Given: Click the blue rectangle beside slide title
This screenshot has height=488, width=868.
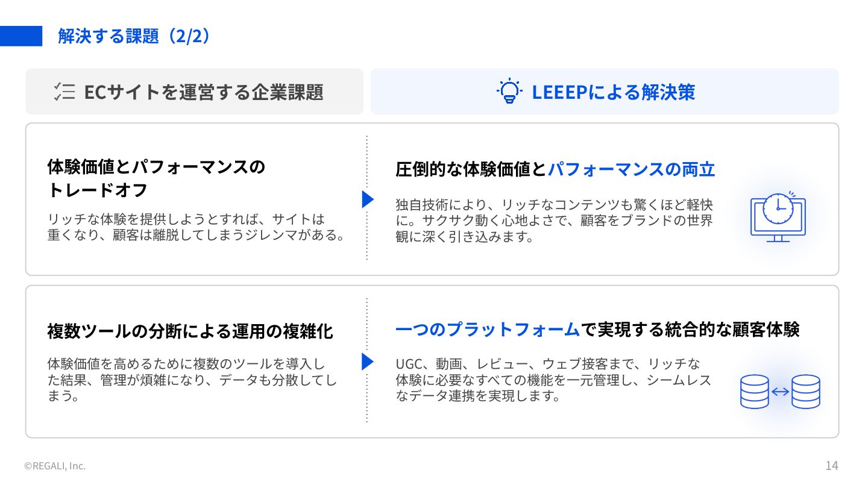Looking at the screenshot, I should pyautogui.click(x=21, y=36).
